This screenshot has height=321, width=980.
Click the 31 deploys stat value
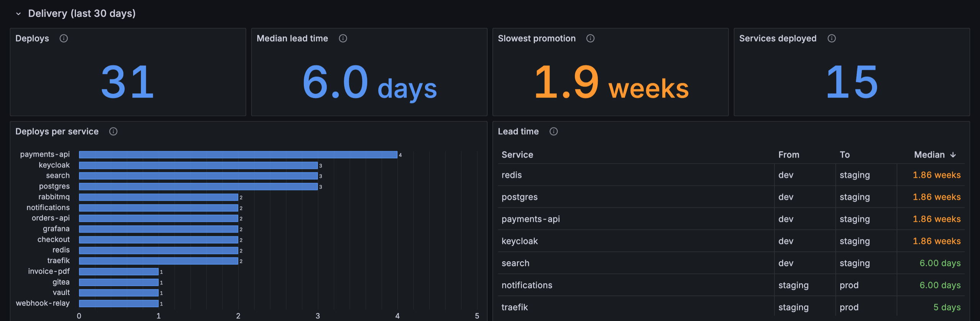(x=127, y=82)
